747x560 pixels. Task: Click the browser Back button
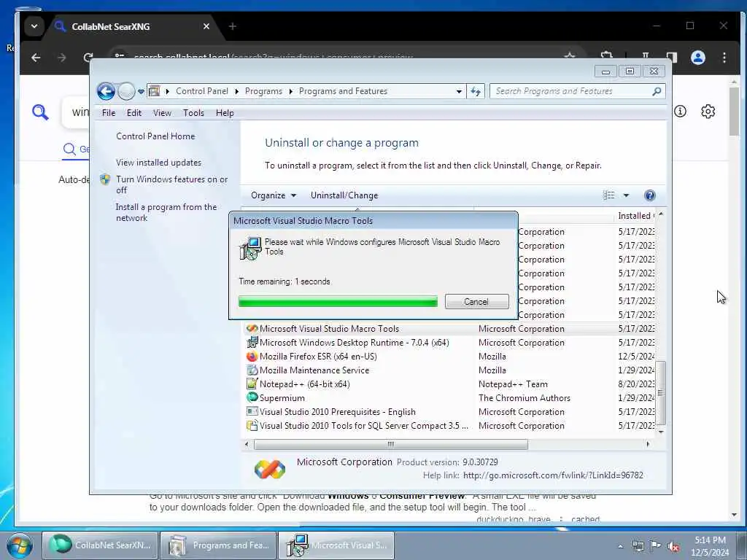tap(36, 58)
